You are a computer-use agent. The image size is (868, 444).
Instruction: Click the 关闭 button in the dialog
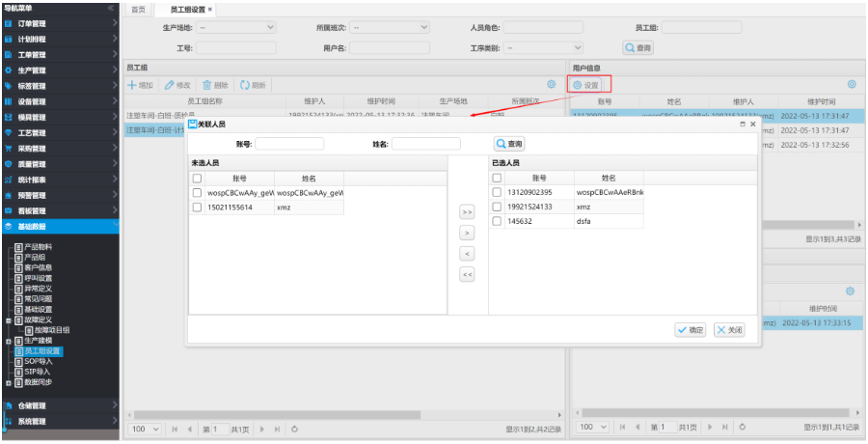point(729,330)
